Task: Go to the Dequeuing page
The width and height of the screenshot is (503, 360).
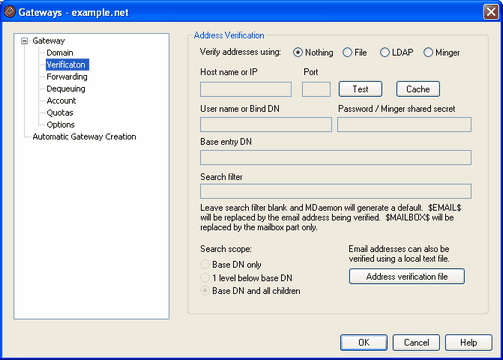Action: tap(66, 89)
